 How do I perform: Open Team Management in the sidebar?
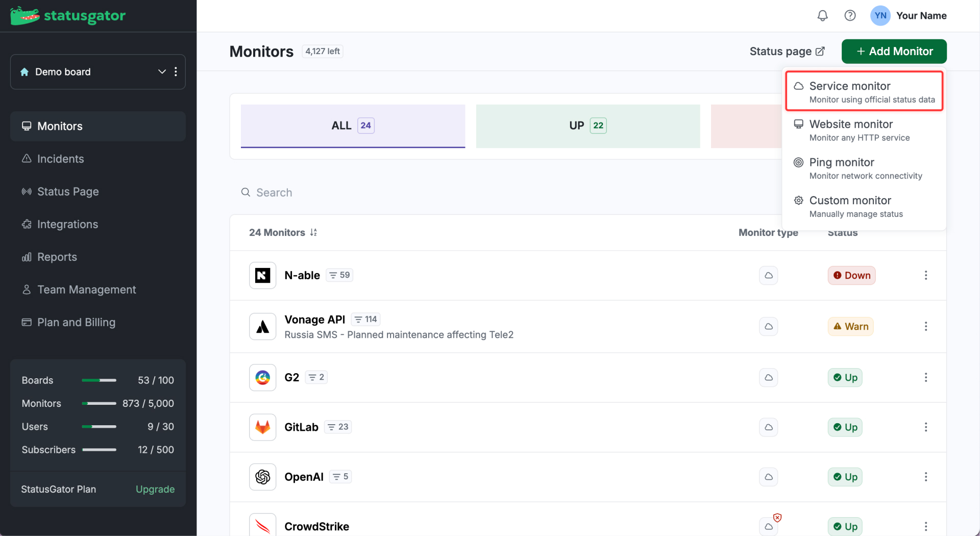click(x=98, y=289)
